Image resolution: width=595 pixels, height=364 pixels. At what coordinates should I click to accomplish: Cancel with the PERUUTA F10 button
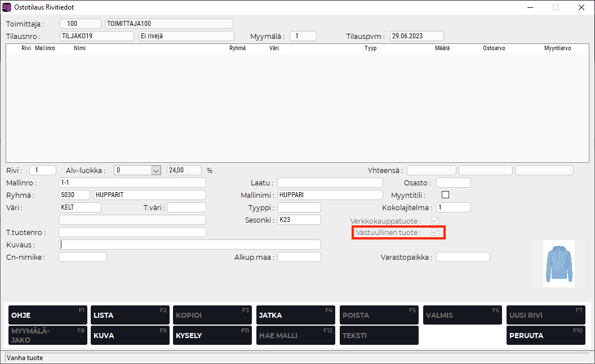(x=545, y=335)
